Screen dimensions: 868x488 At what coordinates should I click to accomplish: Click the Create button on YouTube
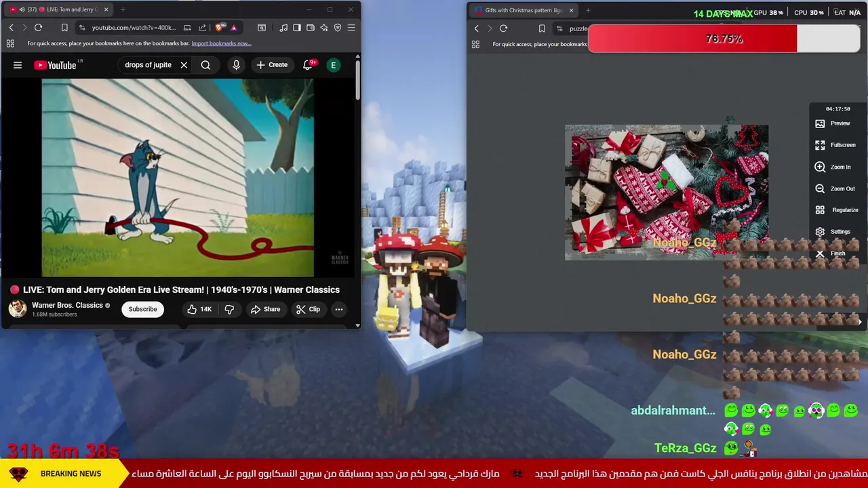272,65
